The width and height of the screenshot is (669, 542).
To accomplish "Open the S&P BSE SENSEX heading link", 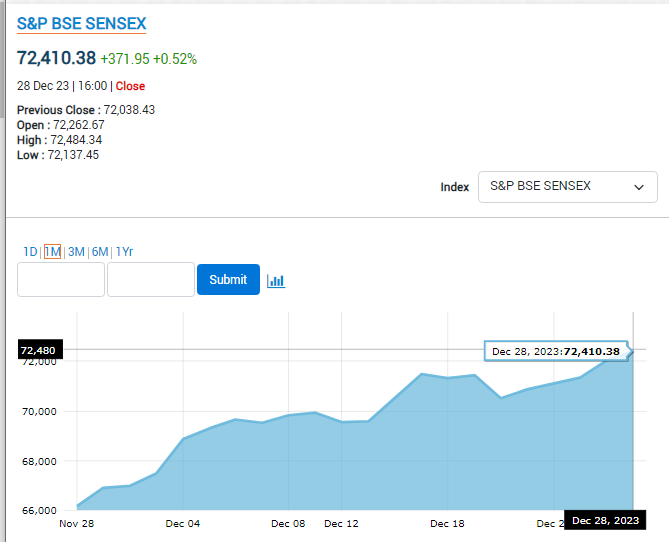I will [81, 24].
